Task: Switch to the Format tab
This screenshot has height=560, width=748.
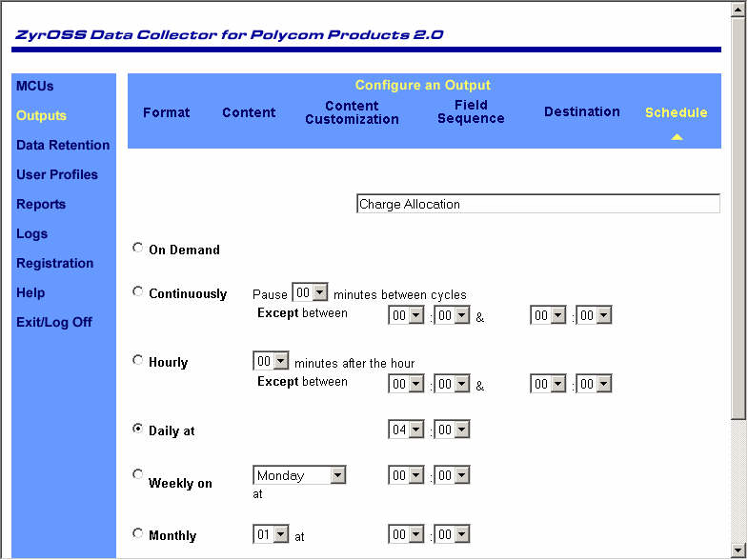Action: (x=166, y=112)
